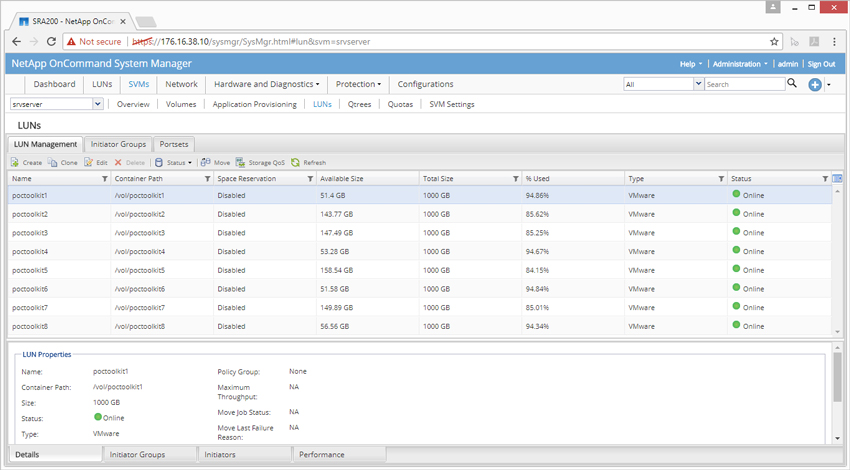Image resolution: width=850 pixels, height=470 pixels.
Task: Switch to the Portsets tab
Action: click(x=174, y=144)
